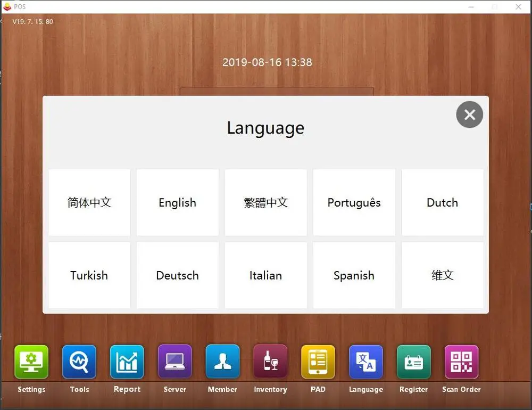Choose English language
The image size is (532, 410).
(x=178, y=202)
